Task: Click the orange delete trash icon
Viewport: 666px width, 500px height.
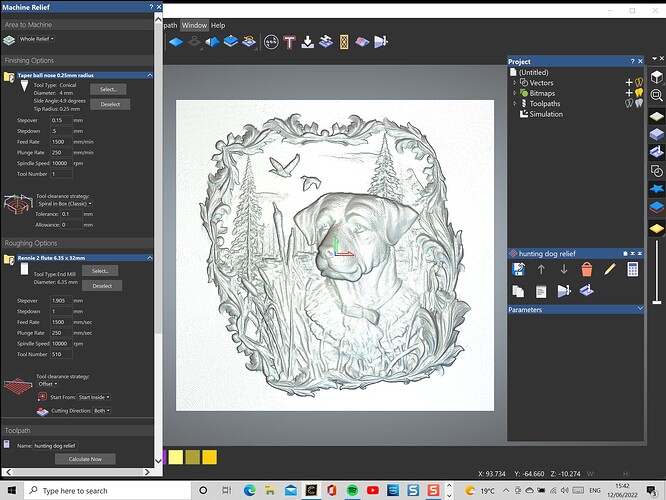Action: [587, 269]
